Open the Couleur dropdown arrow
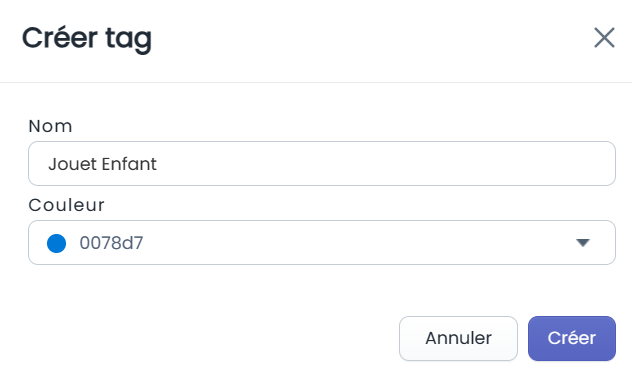 pyautogui.click(x=583, y=242)
